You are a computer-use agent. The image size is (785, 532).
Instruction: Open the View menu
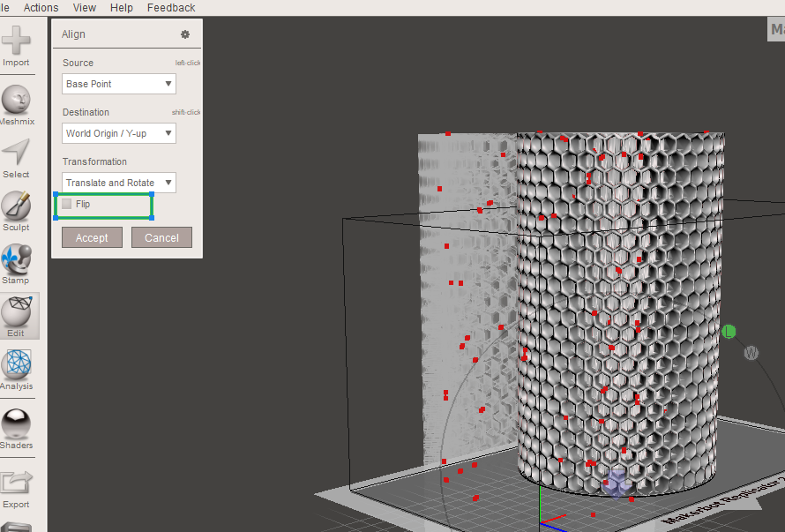click(x=84, y=7)
